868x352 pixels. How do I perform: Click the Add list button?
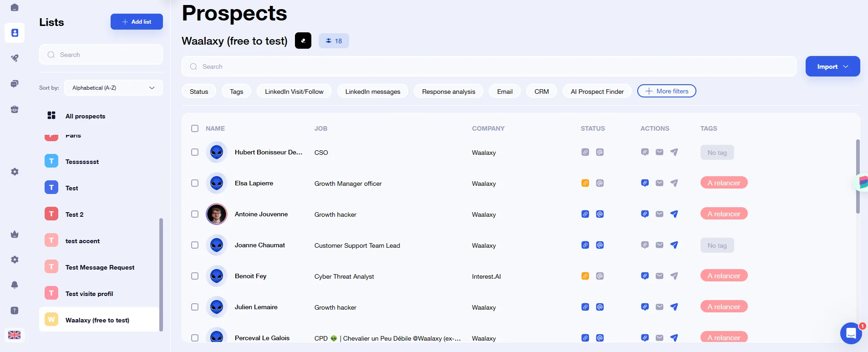pyautogui.click(x=137, y=22)
